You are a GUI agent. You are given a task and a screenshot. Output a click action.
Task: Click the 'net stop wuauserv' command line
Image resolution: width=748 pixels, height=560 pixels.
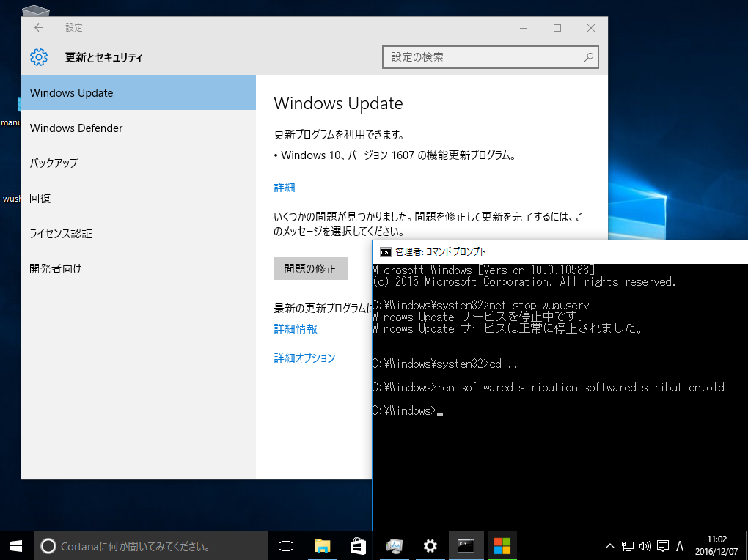[480, 305]
